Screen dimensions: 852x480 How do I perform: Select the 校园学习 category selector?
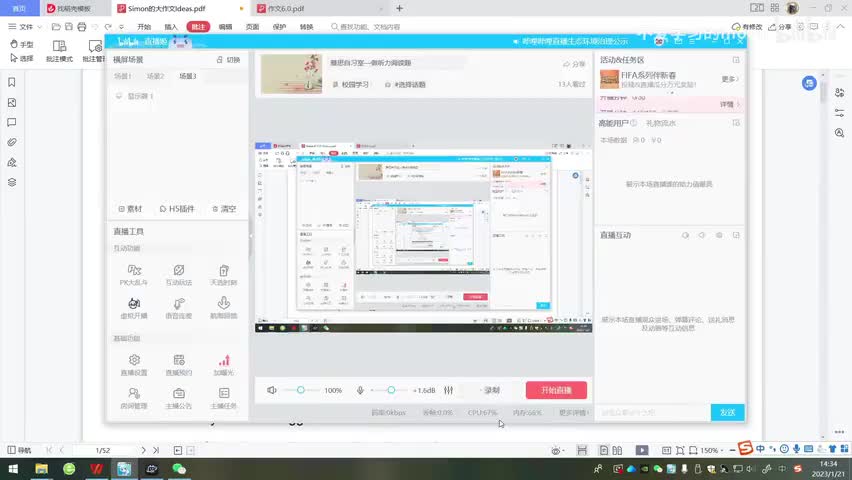(350, 84)
